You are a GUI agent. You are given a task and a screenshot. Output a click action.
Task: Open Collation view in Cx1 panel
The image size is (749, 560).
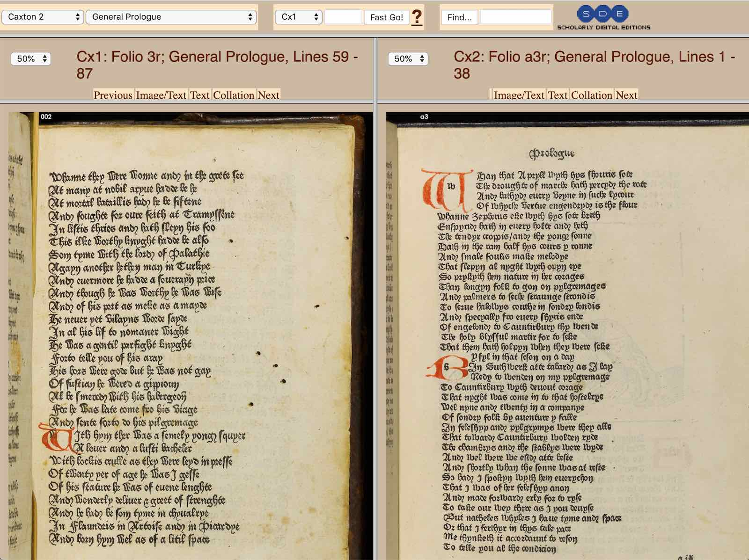[234, 95]
